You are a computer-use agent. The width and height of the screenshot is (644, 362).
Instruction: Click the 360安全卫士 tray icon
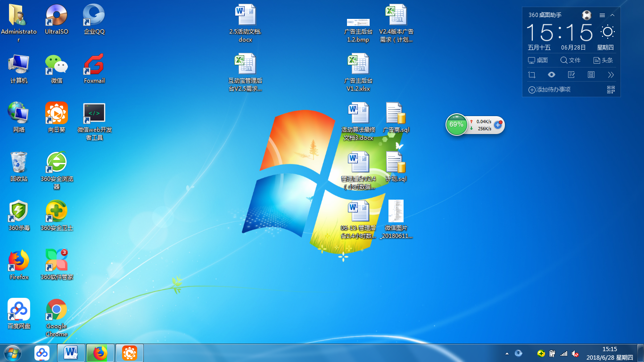click(x=541, y=353)
